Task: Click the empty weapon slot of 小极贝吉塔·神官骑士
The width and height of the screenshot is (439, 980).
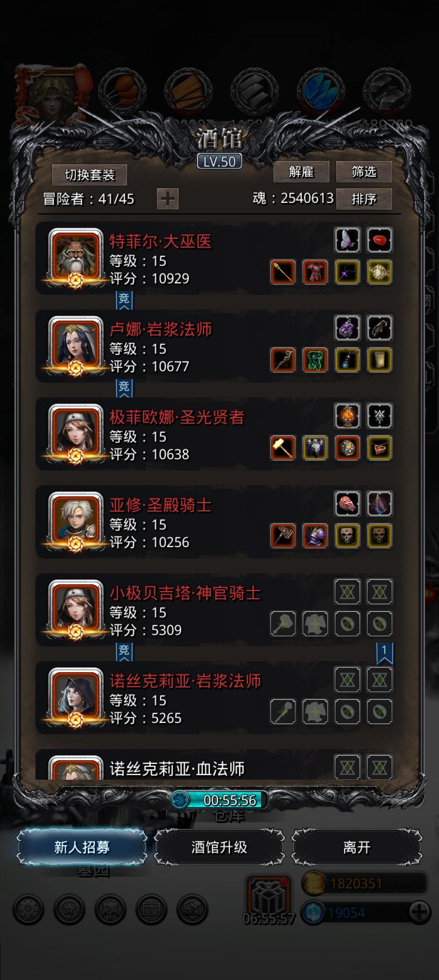Action: (283, 624)
